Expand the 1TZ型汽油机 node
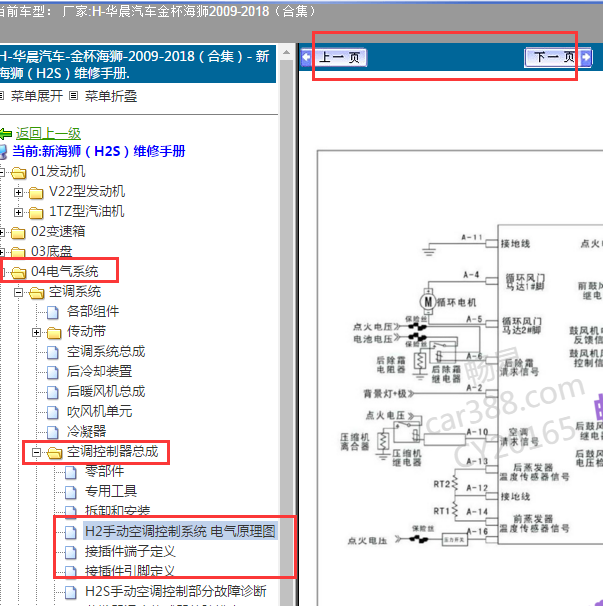The width and height of the screenshot is (603, 606). pyautogui.click(x=18, y=212)
